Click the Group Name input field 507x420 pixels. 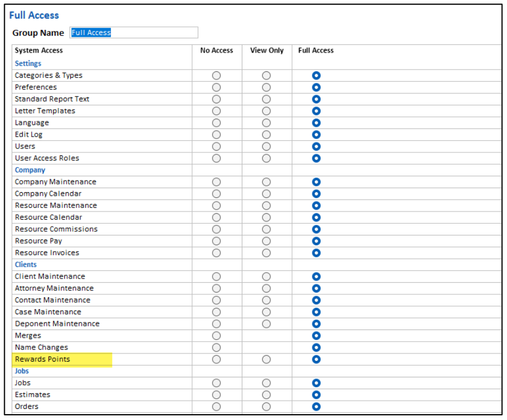point(134,33)
